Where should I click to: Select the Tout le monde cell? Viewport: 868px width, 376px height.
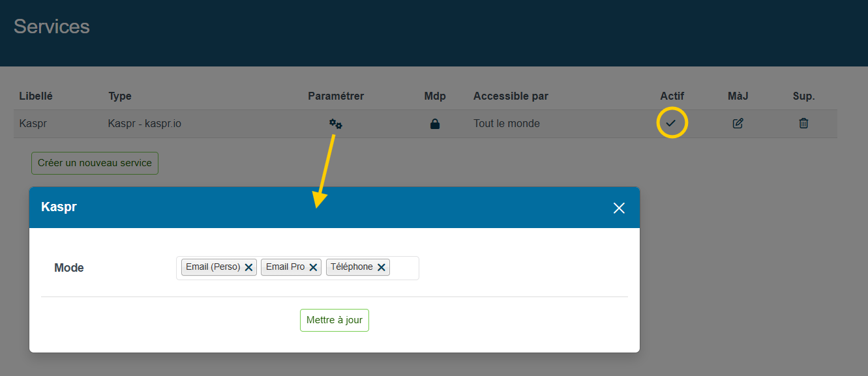pos(507,124)
